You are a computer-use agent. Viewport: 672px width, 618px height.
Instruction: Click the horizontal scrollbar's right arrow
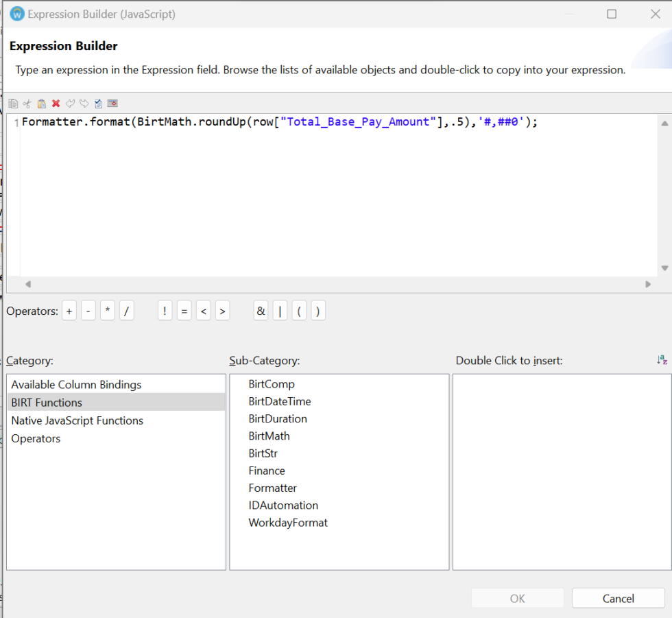tap(648, 284)
